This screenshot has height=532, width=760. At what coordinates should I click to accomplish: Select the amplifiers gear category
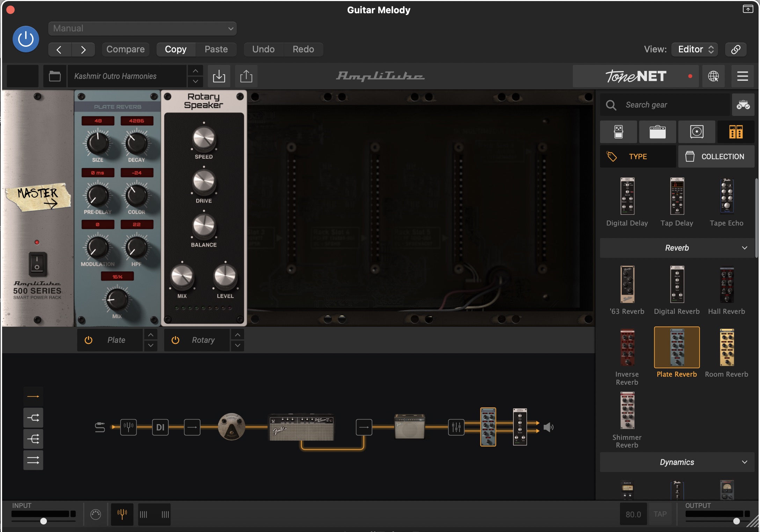(658, 132)
